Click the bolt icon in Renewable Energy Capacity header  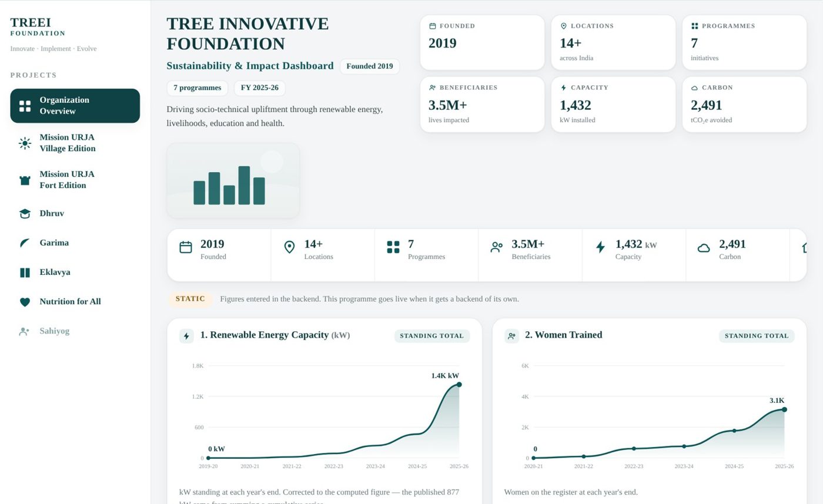(x=186, y=336)
